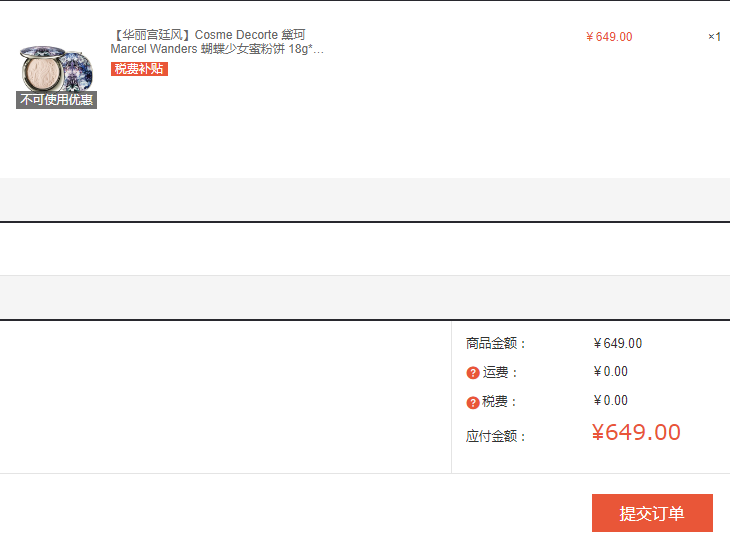Click the 应付金额 label
Screen dimensions: 730x554
click(x=495, y=436)
